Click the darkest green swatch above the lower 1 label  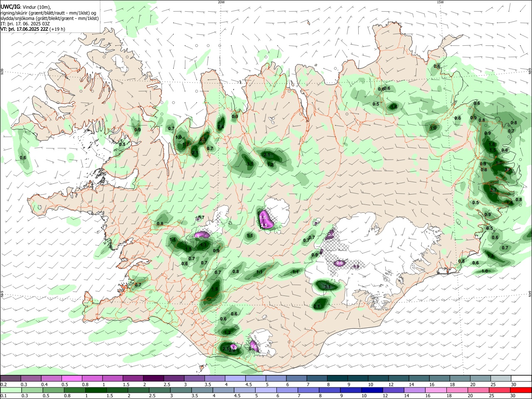coord(96,390)
